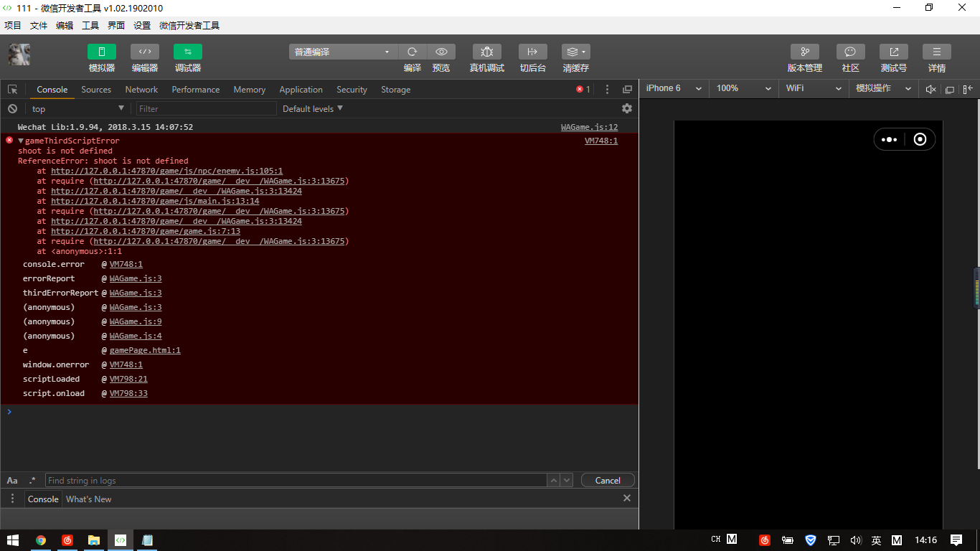Click the clear console icon
Screen dimensions: 980x551
(12, 108)
